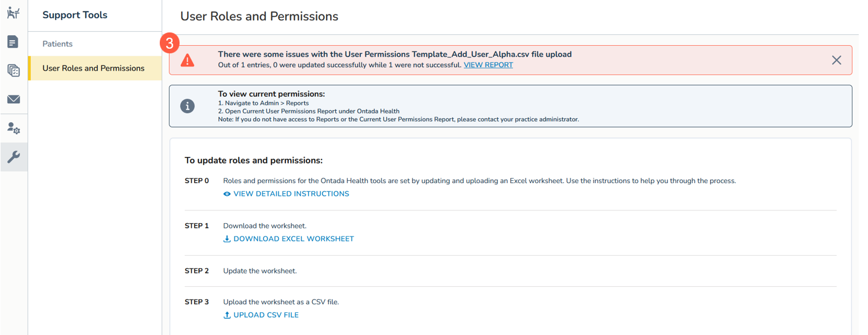868x335 pixels.
Task: Click the download arrow icon in Step 1
Action: click(x=227, y=239)
